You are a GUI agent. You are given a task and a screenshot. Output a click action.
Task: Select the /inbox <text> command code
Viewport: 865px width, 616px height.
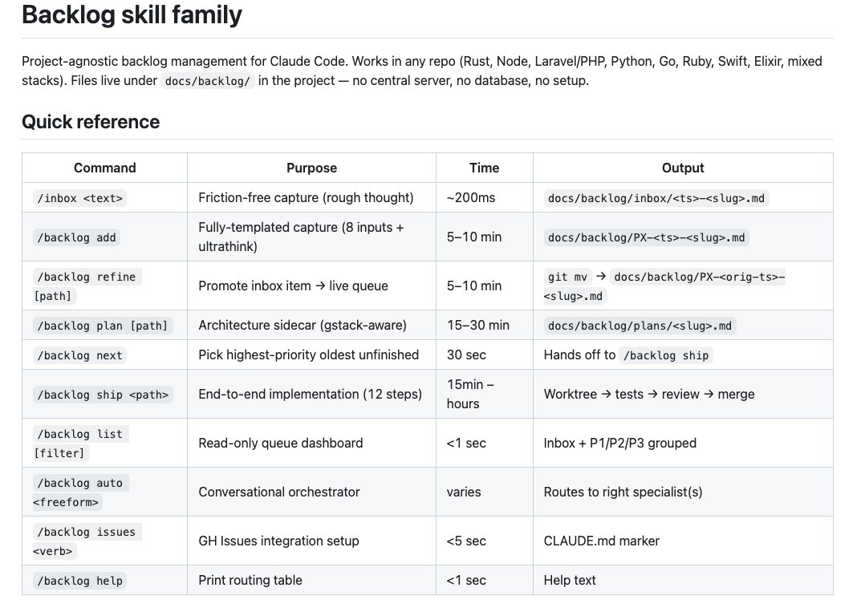[x=80, y=198]
